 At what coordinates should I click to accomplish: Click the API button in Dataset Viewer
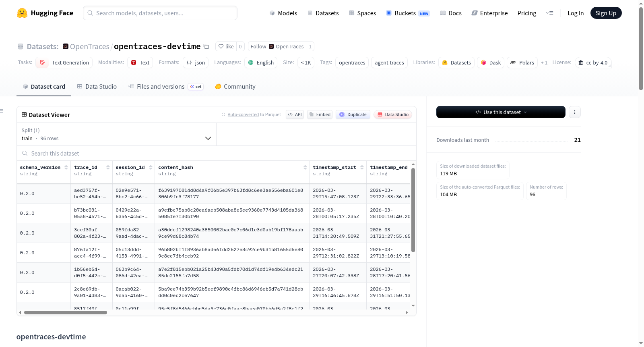(x=295, y=114)
